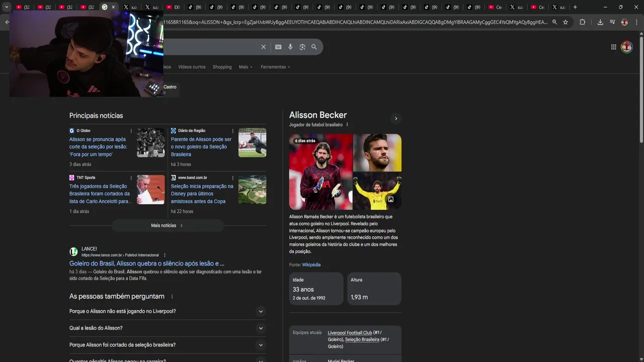Click the Altura 1,93 m card
This screenshot has height=362, width=644.
point(374,289)
